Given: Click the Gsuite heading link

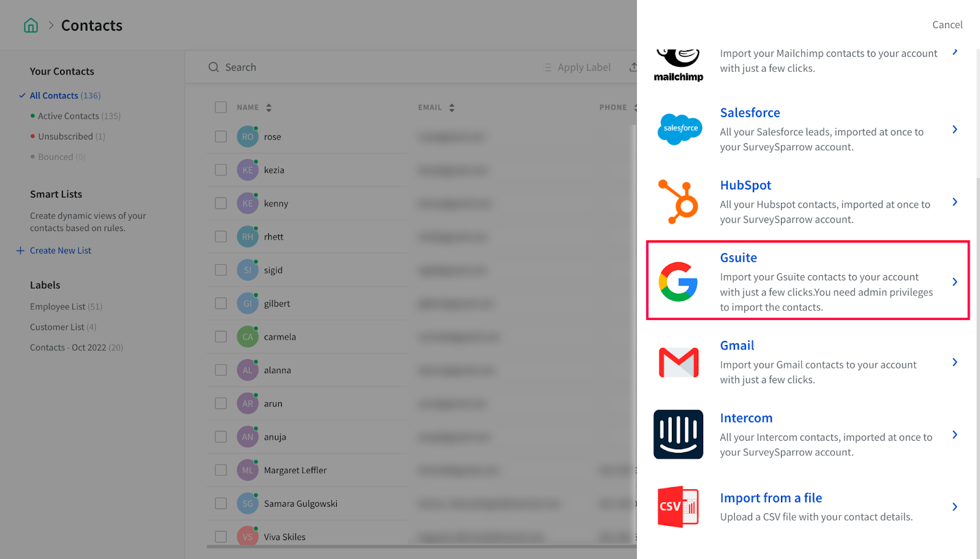Looking at the screenshot, I should tap(739, 258).
